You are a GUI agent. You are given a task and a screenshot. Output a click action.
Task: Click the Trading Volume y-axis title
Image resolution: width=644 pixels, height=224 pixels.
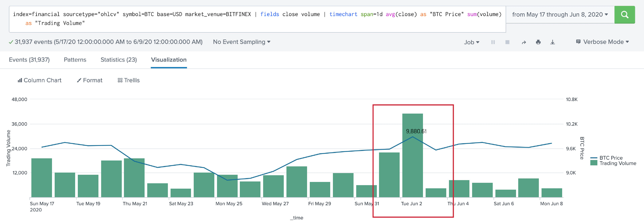point(8,148)
